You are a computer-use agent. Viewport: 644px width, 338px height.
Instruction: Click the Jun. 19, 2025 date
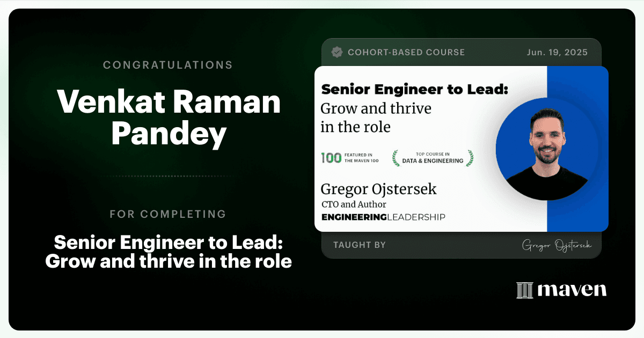(558, 52)
